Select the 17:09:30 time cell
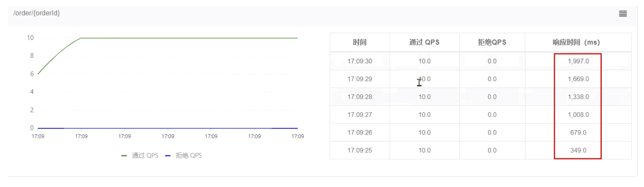Screen dimensions: 644x187 point(360,61)
